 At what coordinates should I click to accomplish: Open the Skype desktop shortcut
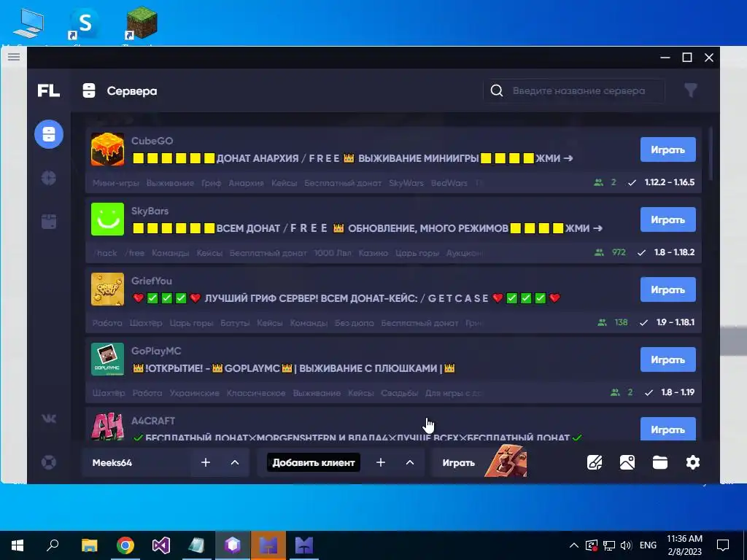(84, 25)
